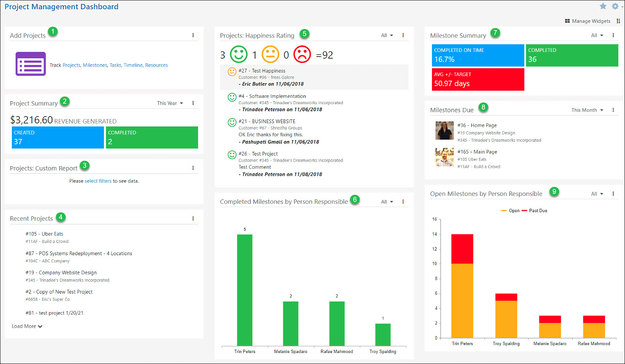Click the select filters link
The height and width of the screenshot is (364, 625).
97,180
